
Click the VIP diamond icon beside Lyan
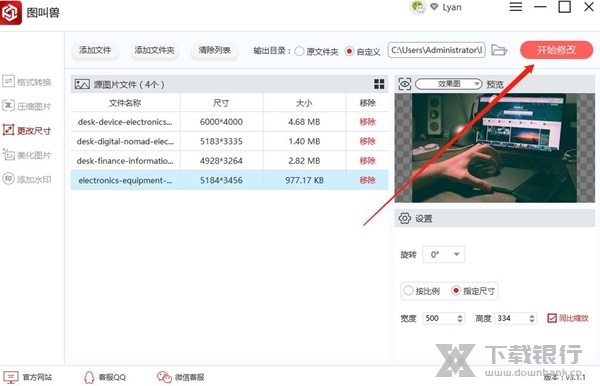point(434,7)
